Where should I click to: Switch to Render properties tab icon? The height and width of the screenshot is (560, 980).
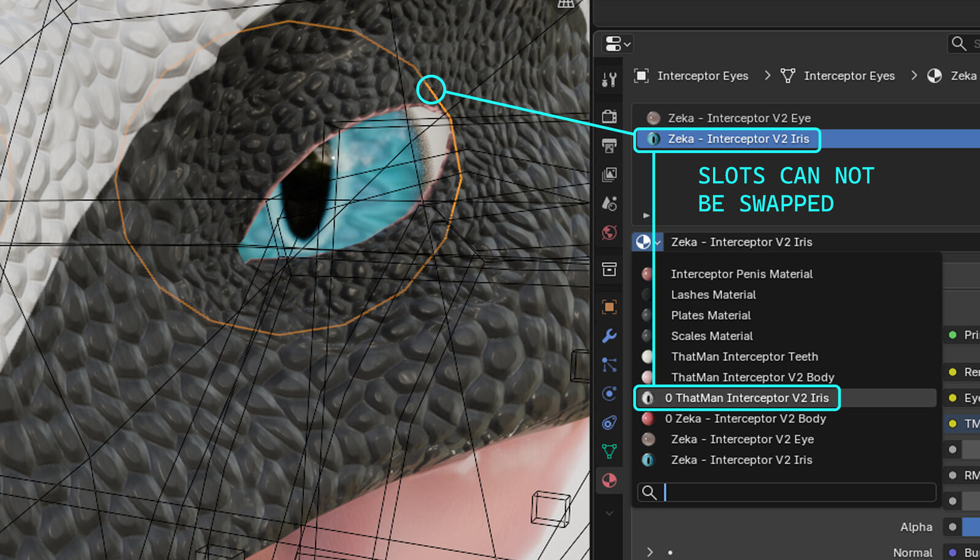coord(609,116)
